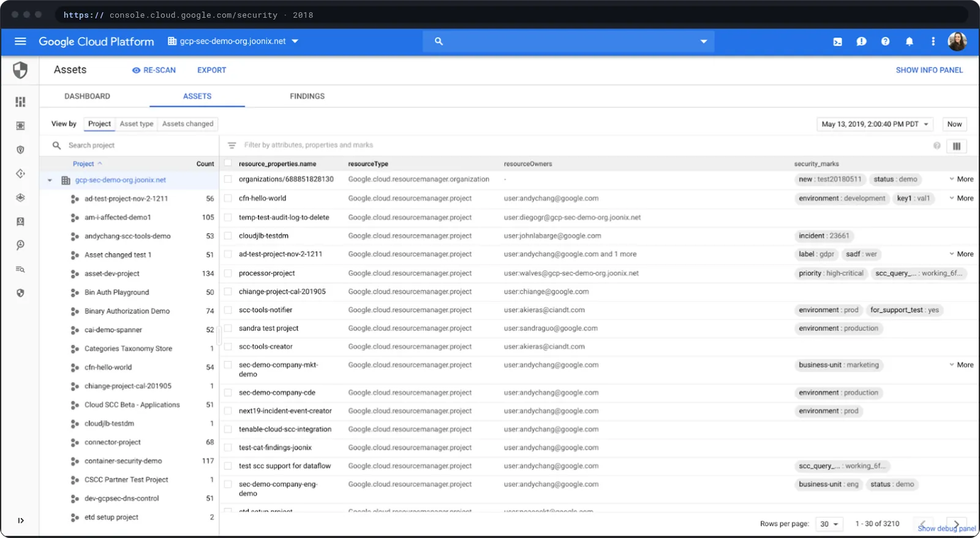Open the three-dot settings menu in header
The image size is (980, 538).
(x=933, y=42)
